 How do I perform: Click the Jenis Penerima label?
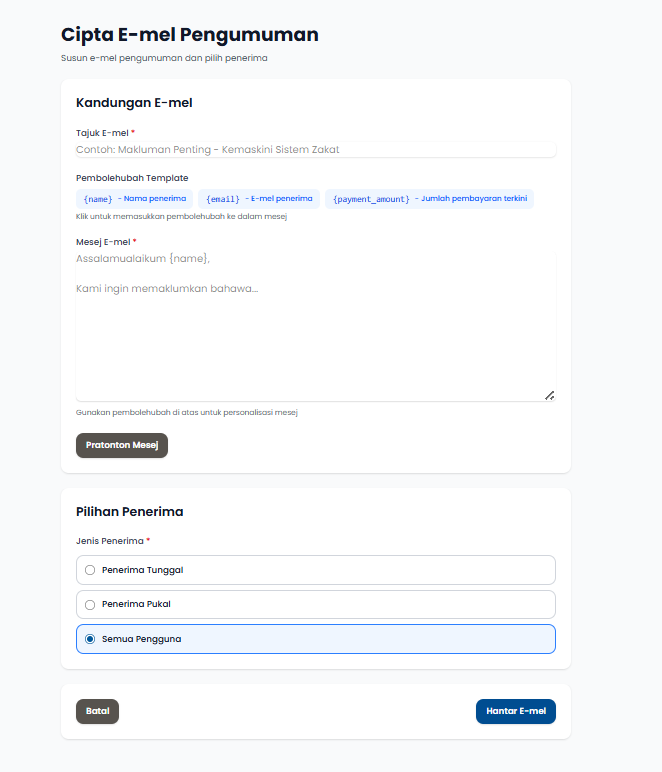110,541
